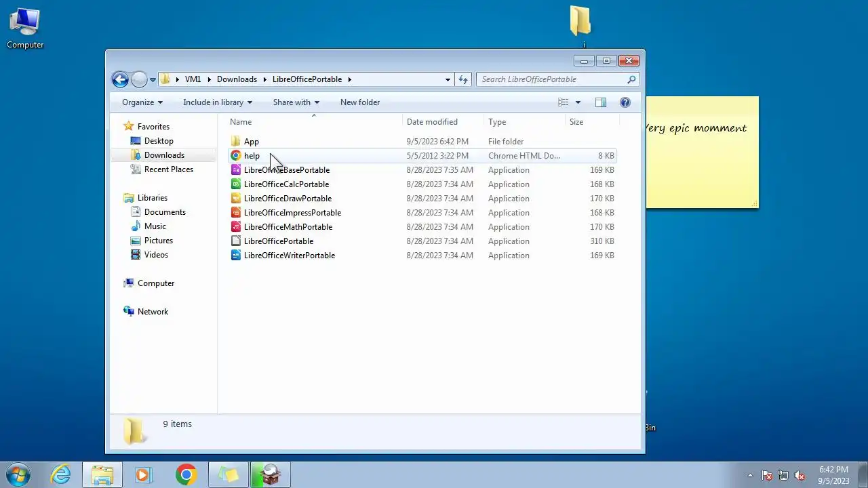868x488 pixels.
Task: Click Favorites in the navigation pane
Action: (153, 127)
